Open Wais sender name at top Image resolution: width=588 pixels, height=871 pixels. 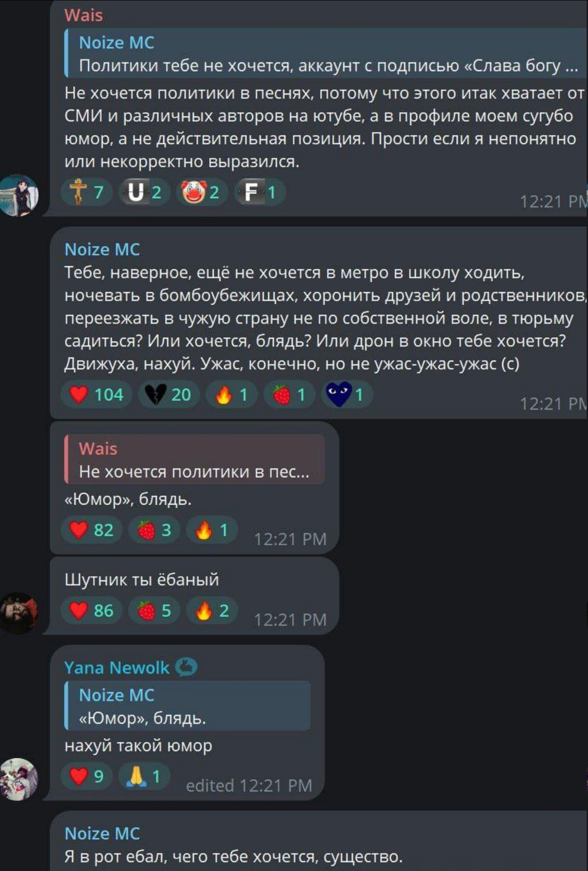[x=84, y=15]
